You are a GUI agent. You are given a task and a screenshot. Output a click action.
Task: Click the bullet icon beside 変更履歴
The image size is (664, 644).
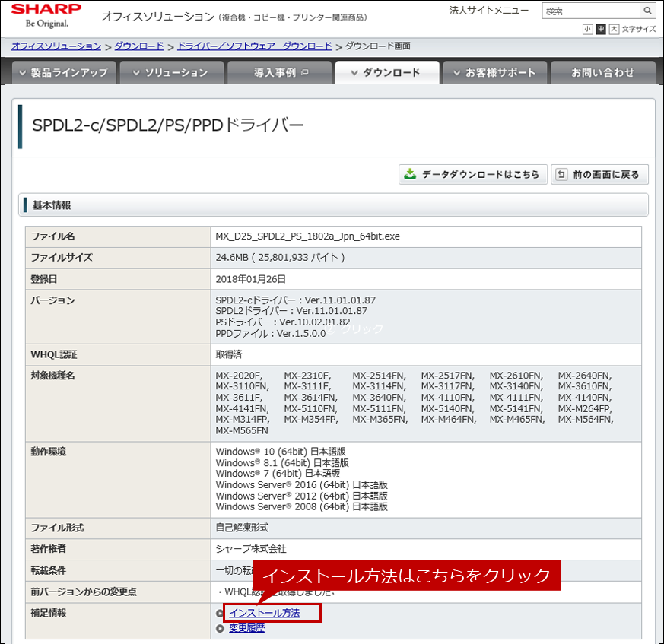tap(221, 628)
